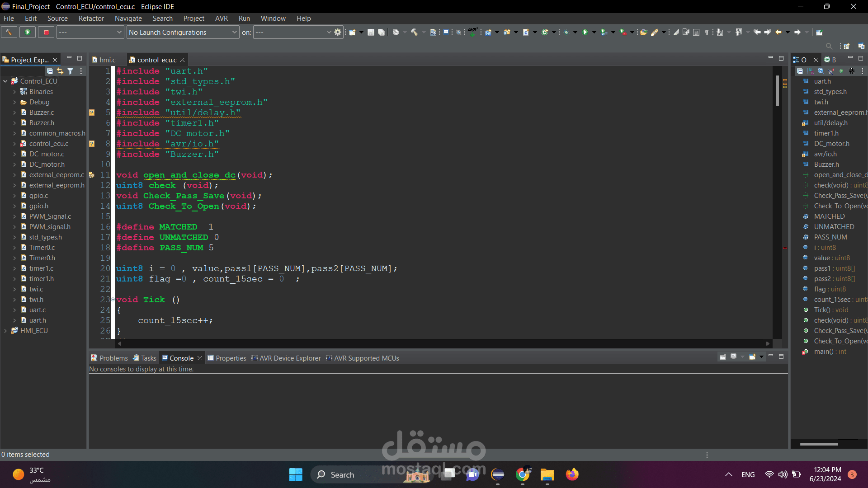Toggle show whitespace characters pilcrow icon

pyautogui.click(x=707, y=32)
